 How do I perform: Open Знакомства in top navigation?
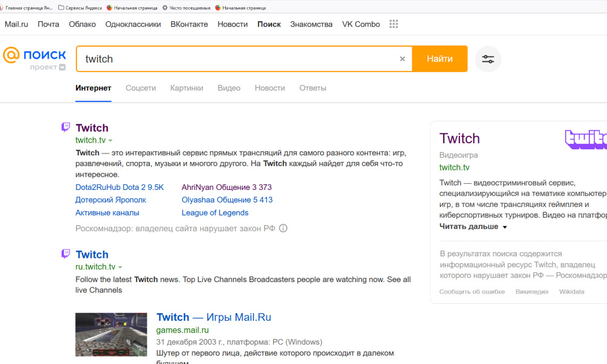(x=311, y=24)
